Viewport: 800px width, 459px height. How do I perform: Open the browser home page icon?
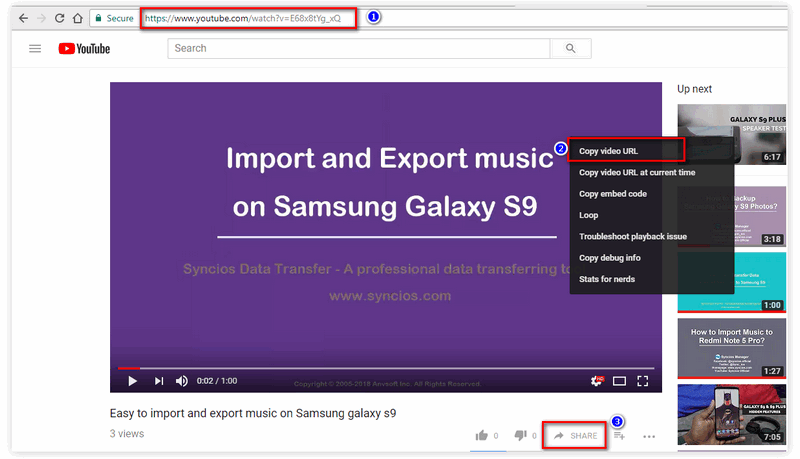tap(78, 18)
